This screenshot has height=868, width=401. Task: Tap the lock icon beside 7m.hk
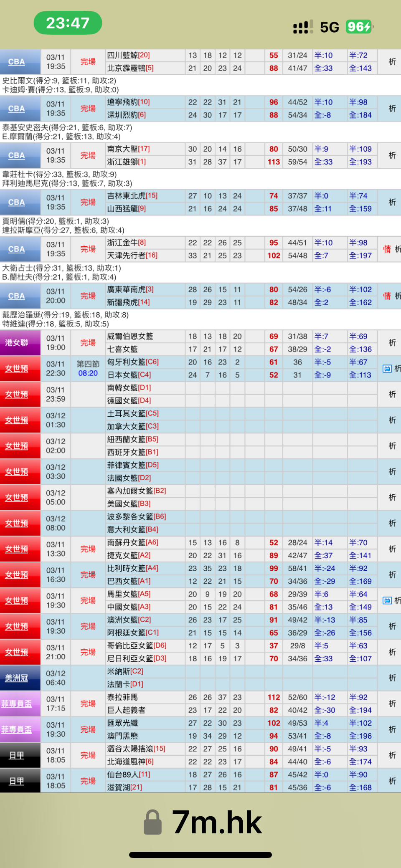(x=152, y=822)
